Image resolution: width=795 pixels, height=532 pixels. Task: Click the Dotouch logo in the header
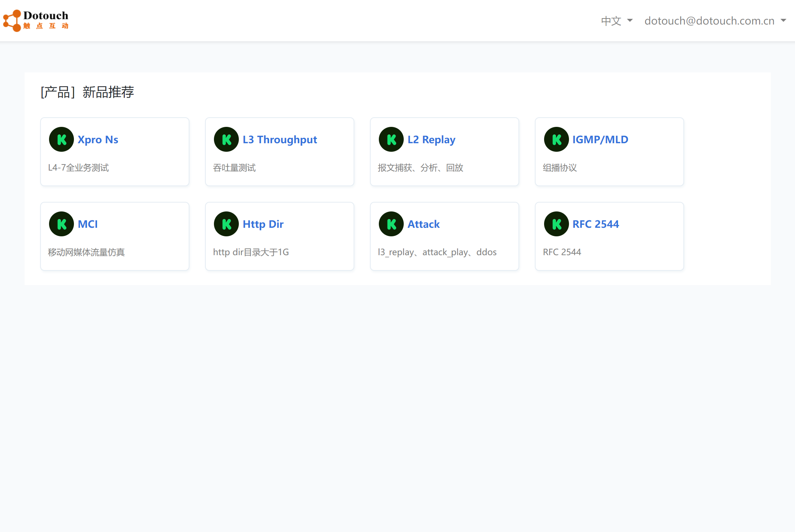pyautogui.click(x=36, y=21)
